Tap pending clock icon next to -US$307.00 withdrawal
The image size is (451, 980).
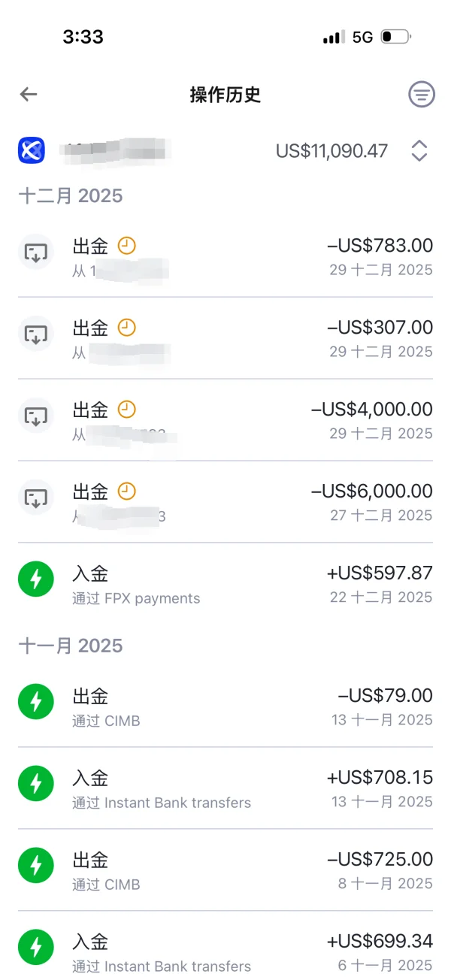tap(126, 328)
